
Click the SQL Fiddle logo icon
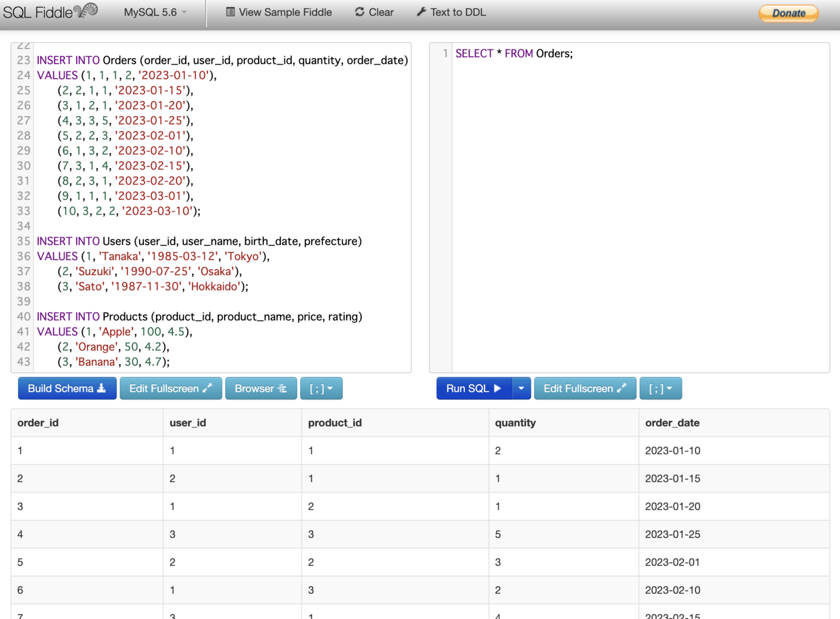point(86,10)
